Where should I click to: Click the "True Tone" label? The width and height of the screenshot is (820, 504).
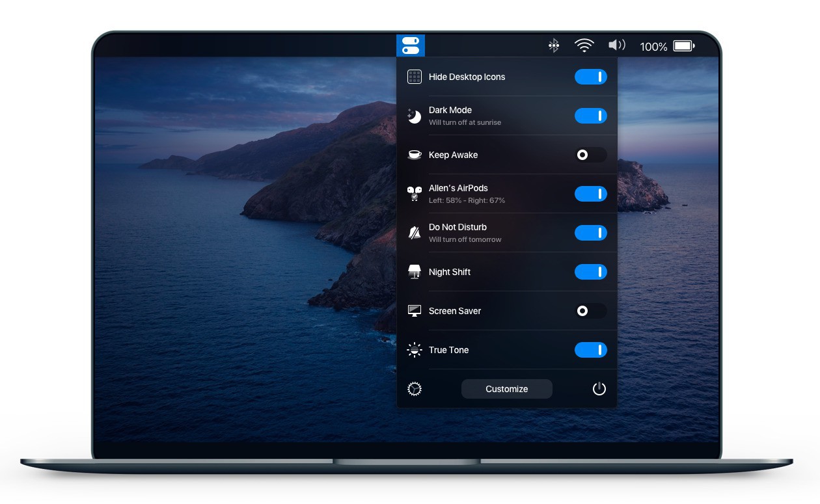tap(448, 350)
